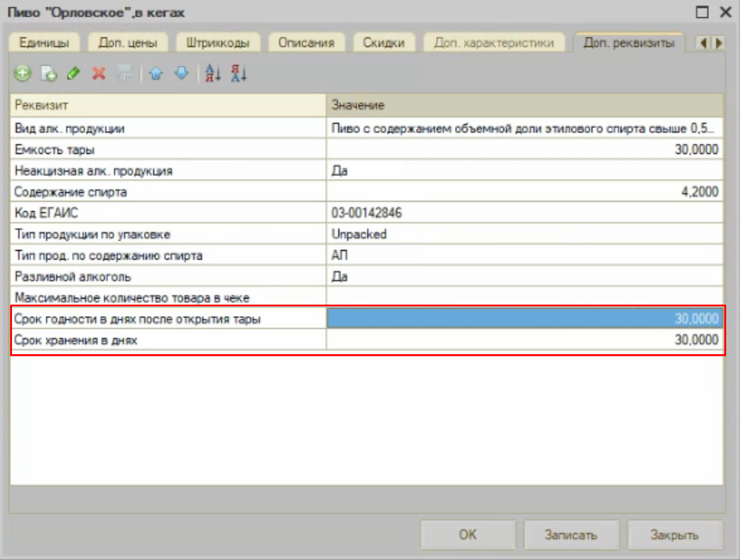
Task: Click the Значение column header
Action: 525,105
